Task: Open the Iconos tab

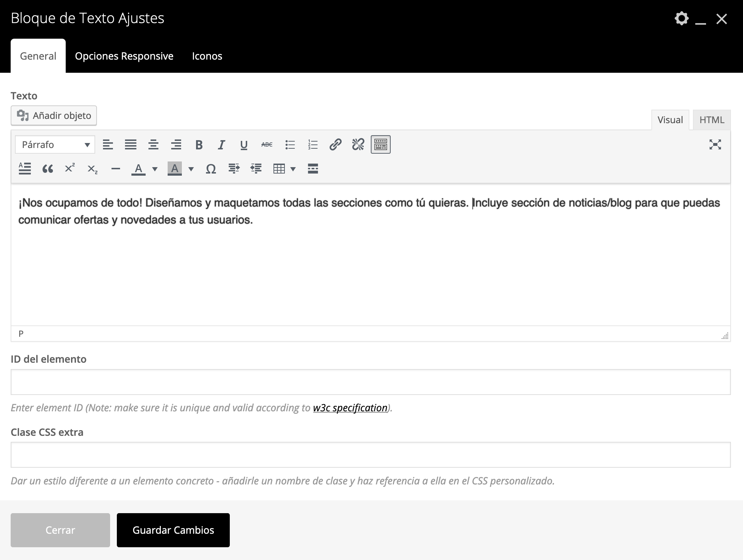Action: pyautogui.click(x=207, y=56)
